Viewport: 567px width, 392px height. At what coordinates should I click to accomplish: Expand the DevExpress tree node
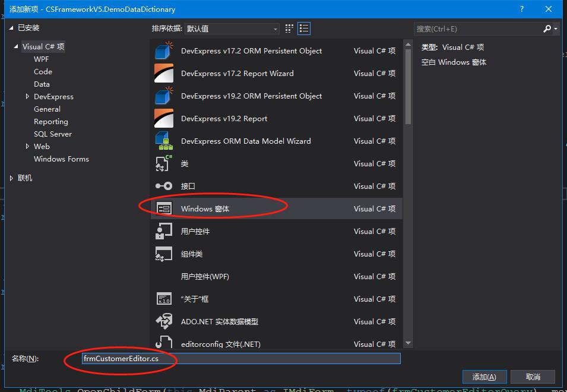point(26,96)
